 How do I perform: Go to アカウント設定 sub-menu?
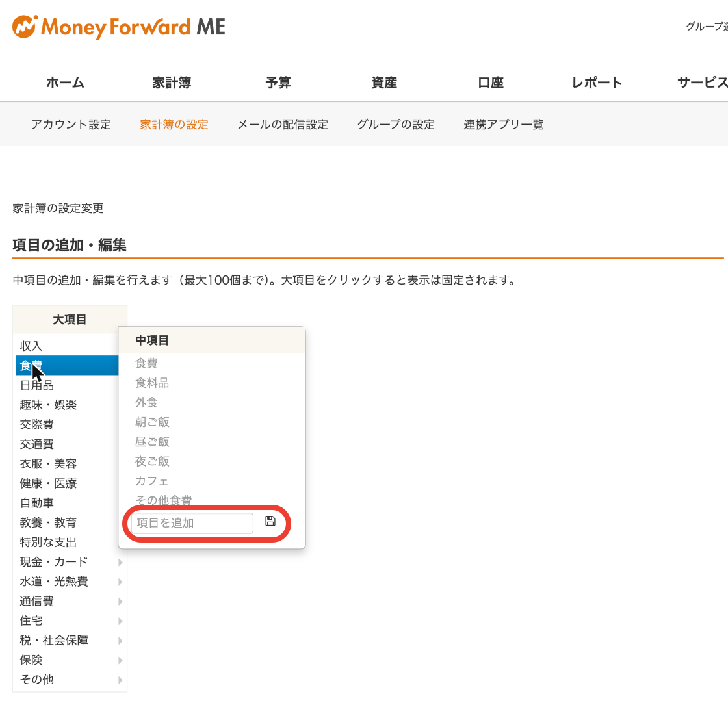71,124
